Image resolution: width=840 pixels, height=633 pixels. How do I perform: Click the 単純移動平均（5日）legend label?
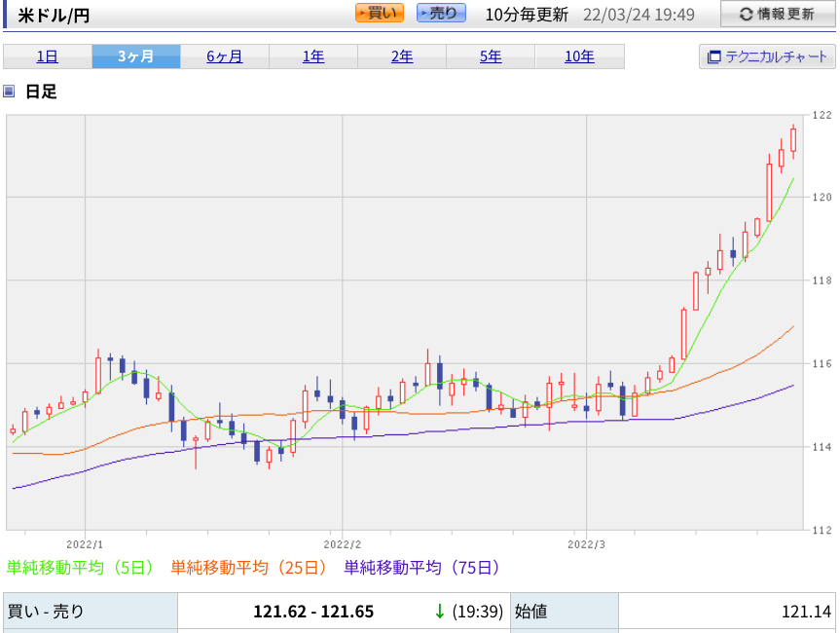coord(81,567)
